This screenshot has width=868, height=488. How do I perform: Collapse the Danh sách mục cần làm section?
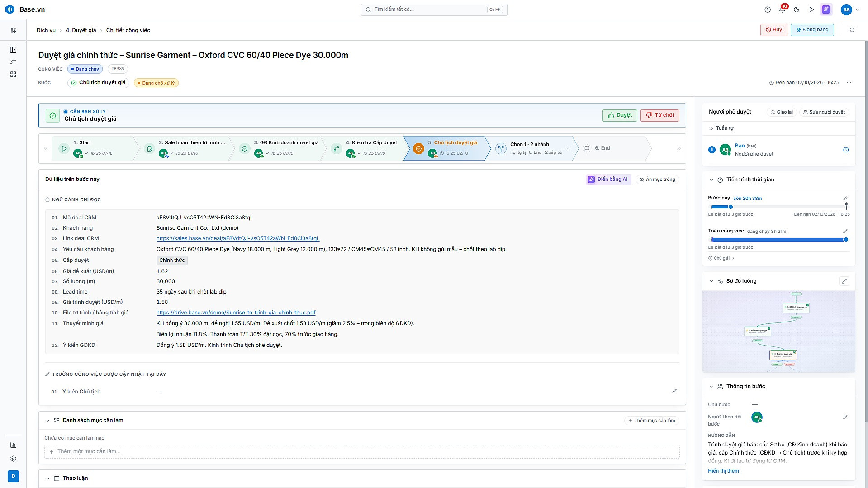pyautogui.click(x=47, y=421)
